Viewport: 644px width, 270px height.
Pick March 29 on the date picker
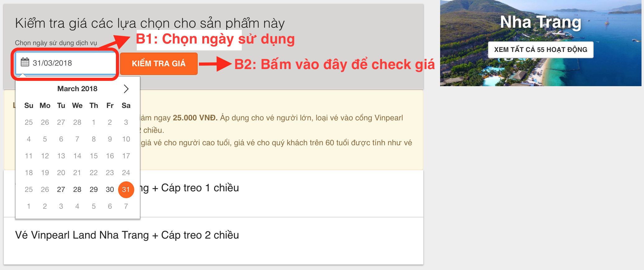[x=94, y=189]
